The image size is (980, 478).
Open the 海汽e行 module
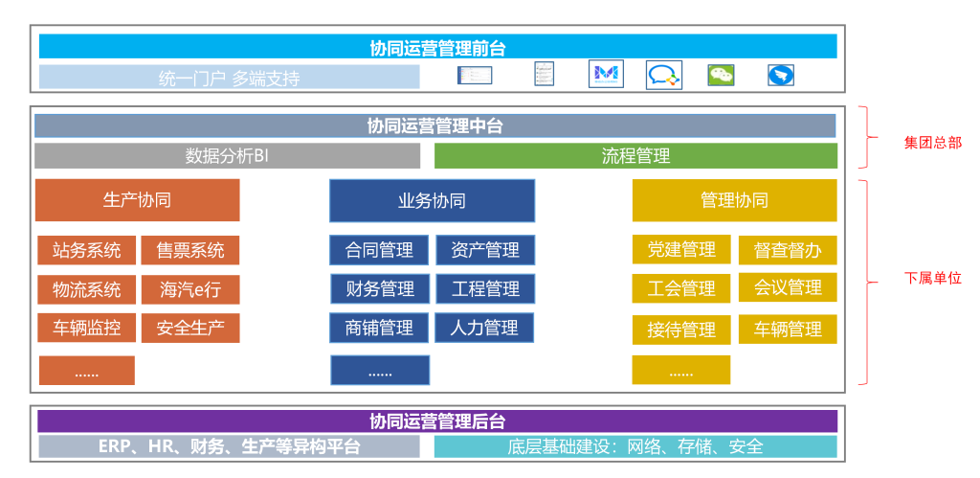pyautogui.click(x=189, y=289)
